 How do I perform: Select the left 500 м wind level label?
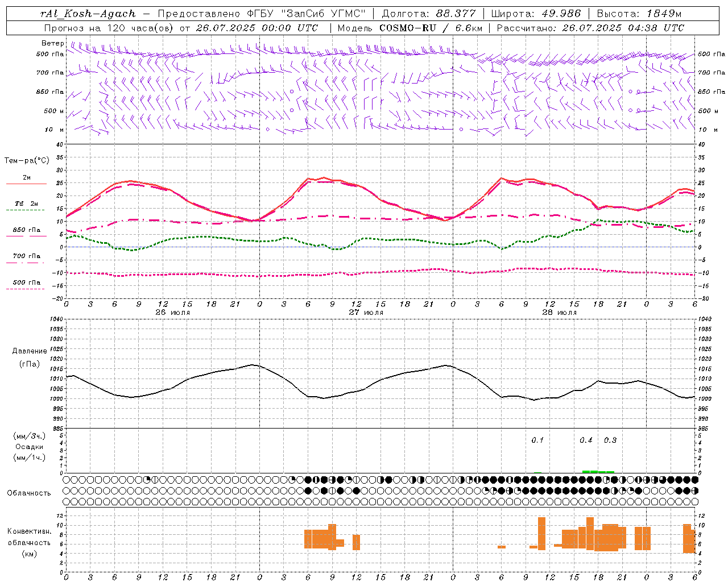coord(54,111)
